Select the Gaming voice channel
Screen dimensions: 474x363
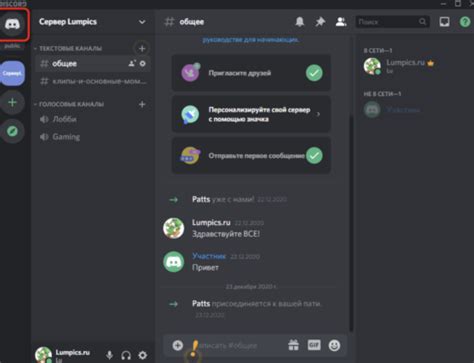[x=92, y=137]
